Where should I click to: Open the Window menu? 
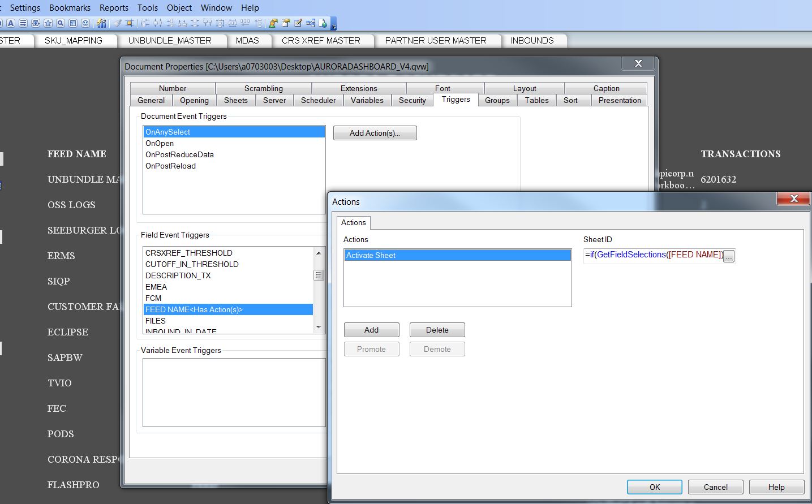(x=216, y=8)
